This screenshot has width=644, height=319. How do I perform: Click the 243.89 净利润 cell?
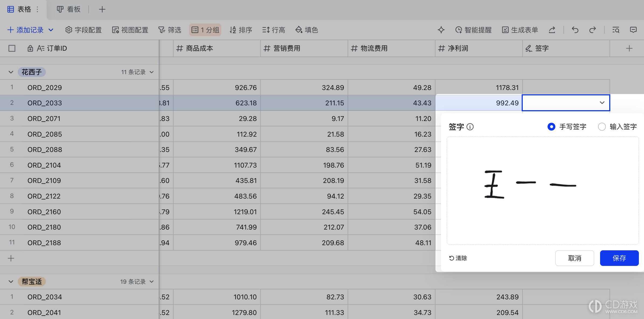(x=479, y=297)
